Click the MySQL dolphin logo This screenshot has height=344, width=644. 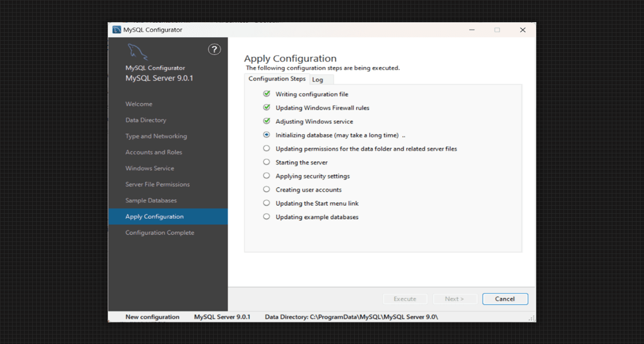(137, 52)
